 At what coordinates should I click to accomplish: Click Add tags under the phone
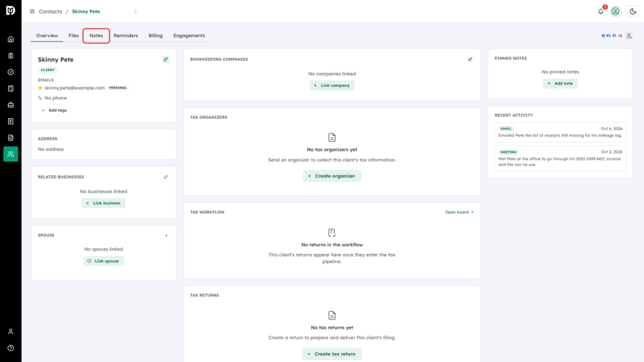[54, 111]
